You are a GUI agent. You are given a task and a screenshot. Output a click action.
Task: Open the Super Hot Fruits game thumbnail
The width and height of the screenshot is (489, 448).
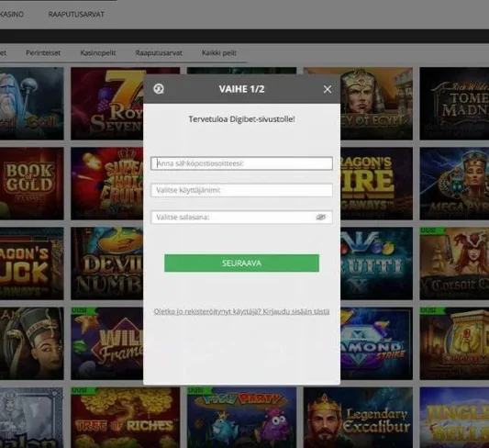tap(107, 184)
